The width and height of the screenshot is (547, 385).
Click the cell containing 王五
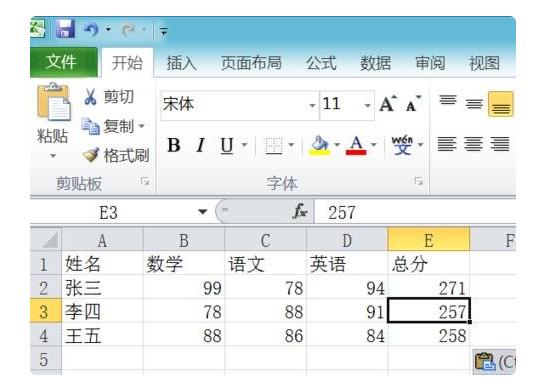(x=103, y=335)
